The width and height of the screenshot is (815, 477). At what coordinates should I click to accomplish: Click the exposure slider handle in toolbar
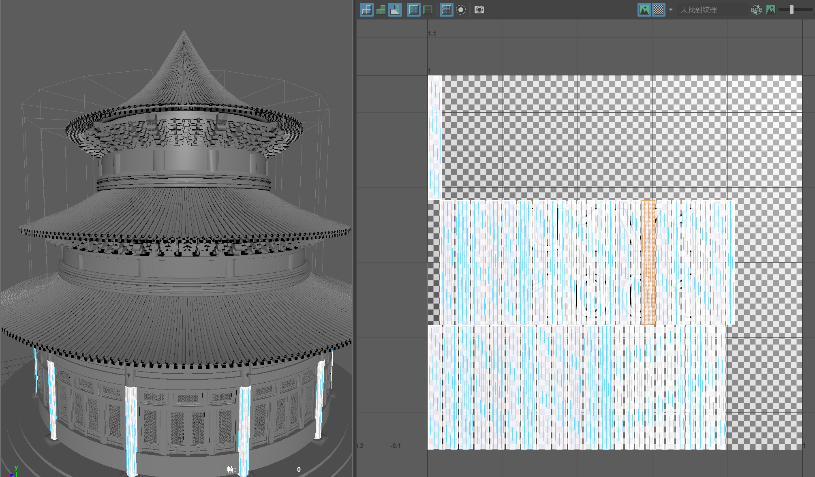pos(792,9)
